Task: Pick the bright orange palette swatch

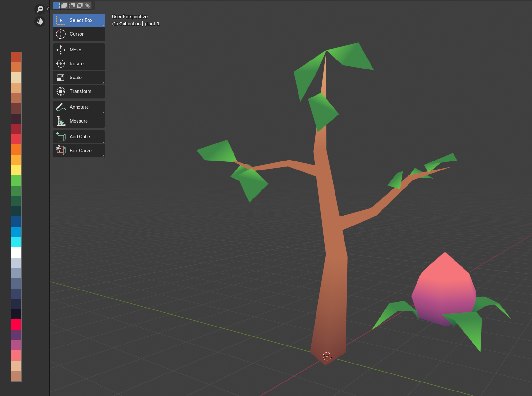Action: 16,150
